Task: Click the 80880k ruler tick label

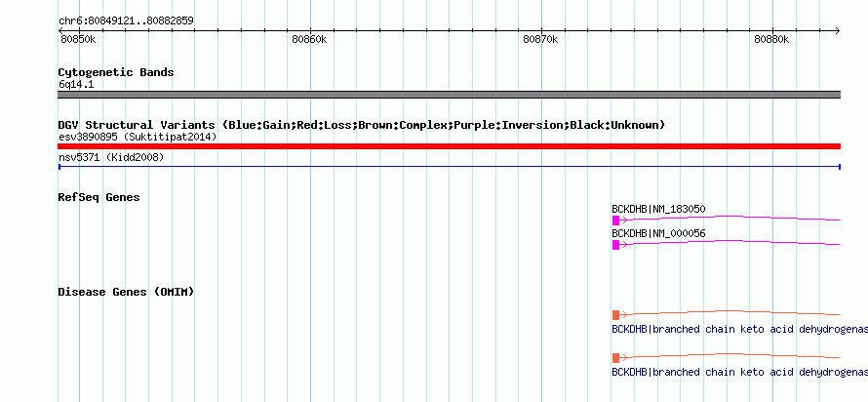Action: [771, 39]
